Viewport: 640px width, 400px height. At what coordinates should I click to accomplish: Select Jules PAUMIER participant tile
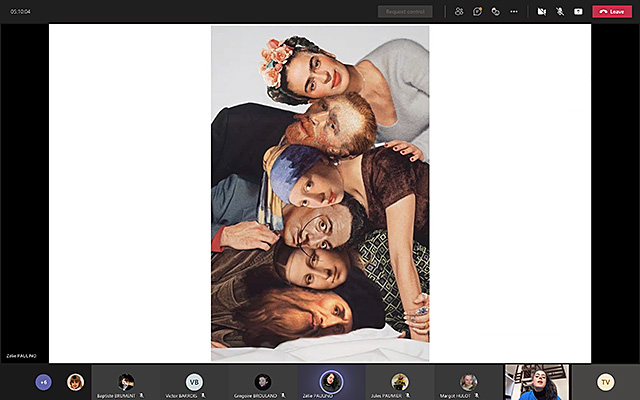(400, 382)
